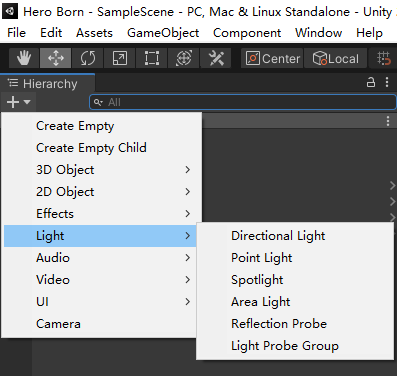Toggle pivot mode Center button
Screen dimensions: 397x376
click(x=272, y=59)
